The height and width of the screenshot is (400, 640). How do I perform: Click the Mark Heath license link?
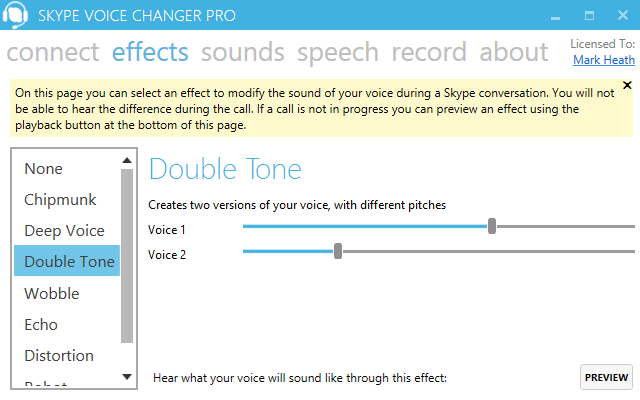pyautogui.click(x=604, y=60)
